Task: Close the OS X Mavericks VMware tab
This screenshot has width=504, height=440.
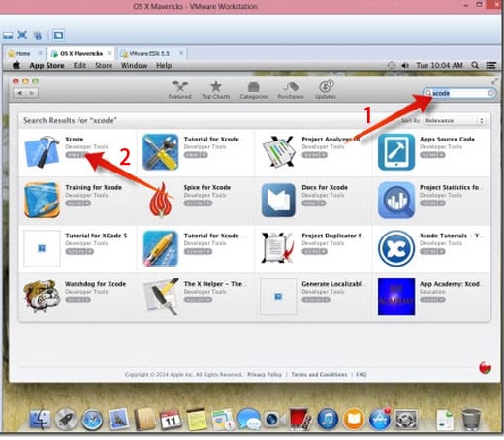Action: (x=110, y=53)
